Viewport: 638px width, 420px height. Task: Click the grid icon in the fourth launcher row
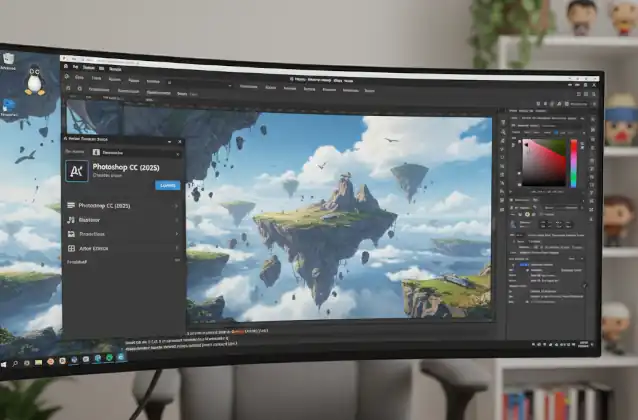click(71, 248)
